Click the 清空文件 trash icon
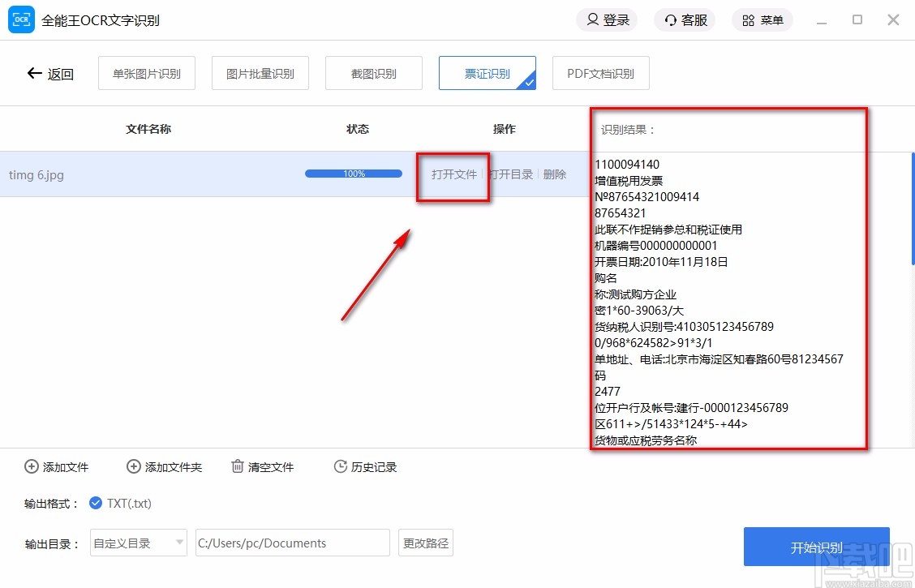 [237, 466]
